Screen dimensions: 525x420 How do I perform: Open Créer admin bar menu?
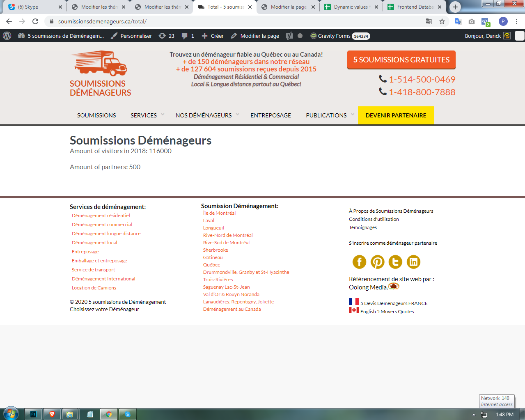click(213, 36)
